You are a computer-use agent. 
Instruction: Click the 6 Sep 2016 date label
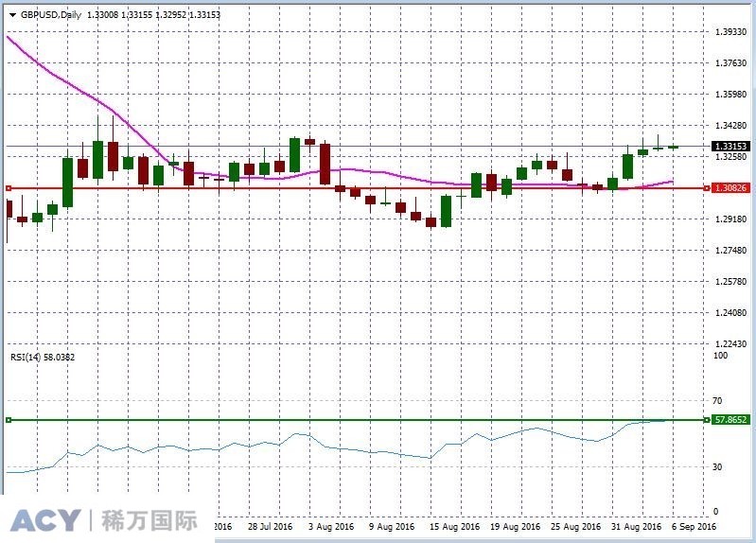[x=694, y=527]
